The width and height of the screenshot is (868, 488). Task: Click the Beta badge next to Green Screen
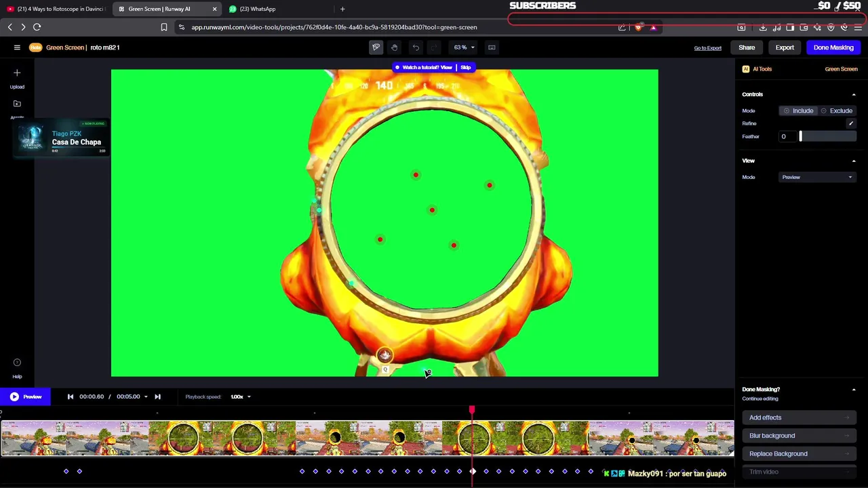pos(35,47)
